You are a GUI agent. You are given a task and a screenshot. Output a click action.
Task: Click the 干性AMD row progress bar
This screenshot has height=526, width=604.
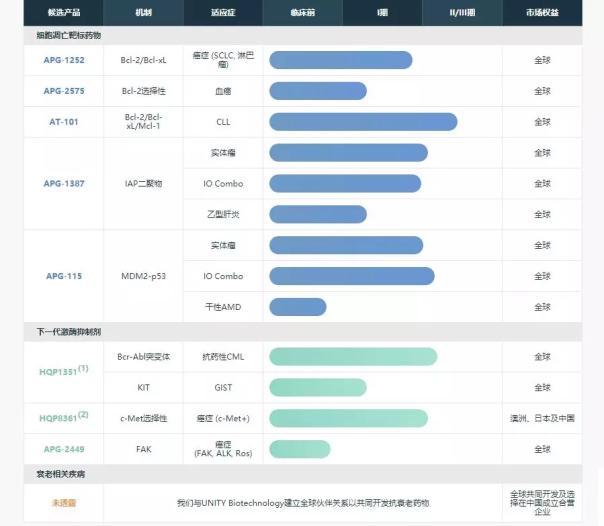(x=298, y=307)
